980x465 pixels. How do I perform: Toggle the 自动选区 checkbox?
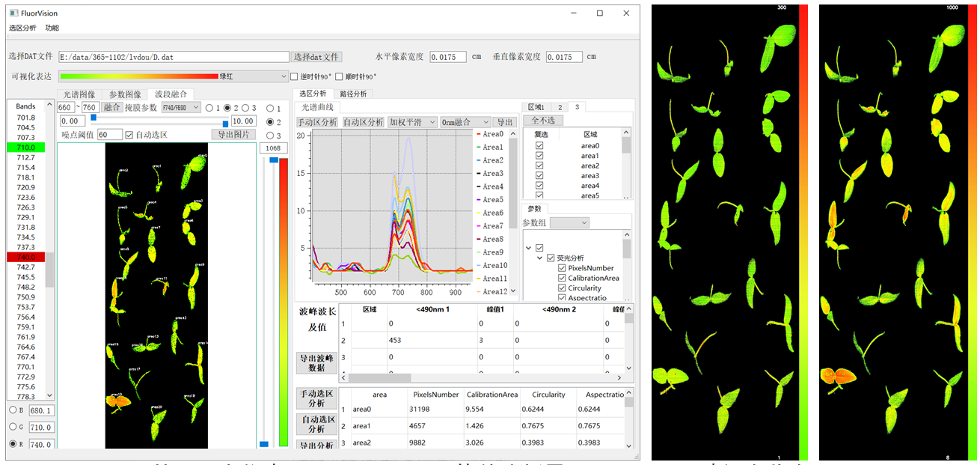(x=129, y=135)
